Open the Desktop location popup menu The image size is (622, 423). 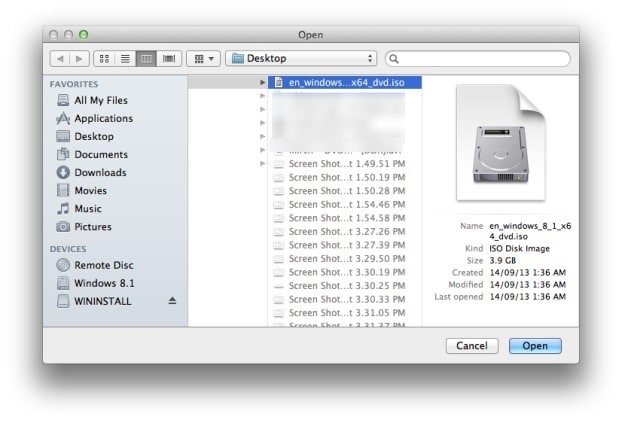(x=301, y=59)
